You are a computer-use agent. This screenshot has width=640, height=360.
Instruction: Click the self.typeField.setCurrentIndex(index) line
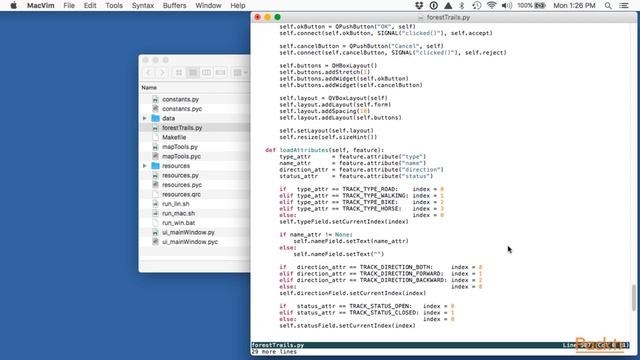[344, 222]
